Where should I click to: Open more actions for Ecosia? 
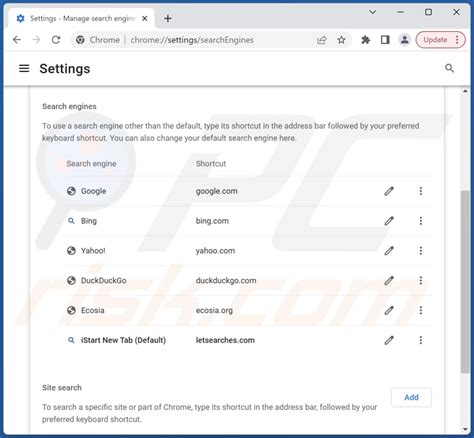pyautogui.click(x=421, y=310)
